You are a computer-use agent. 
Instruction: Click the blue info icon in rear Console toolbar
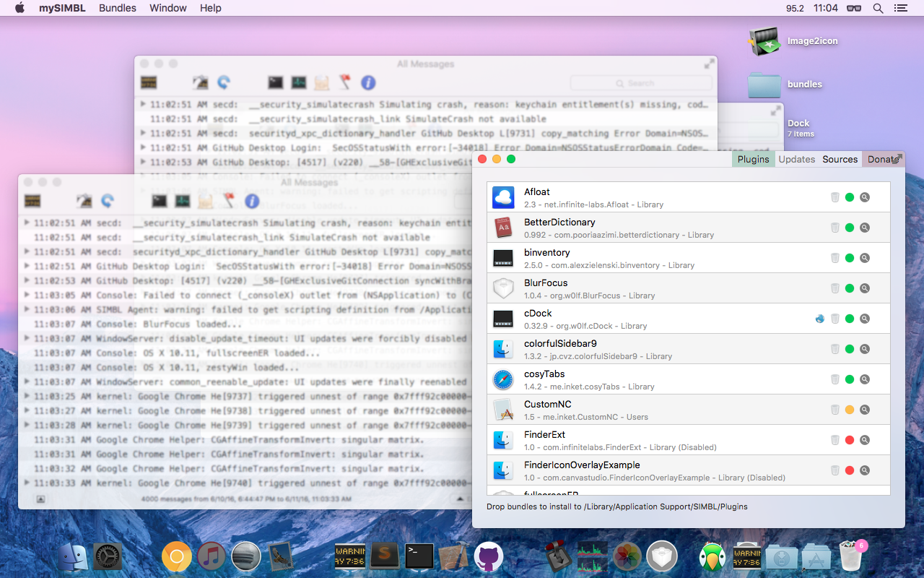(x=368, y=82)
